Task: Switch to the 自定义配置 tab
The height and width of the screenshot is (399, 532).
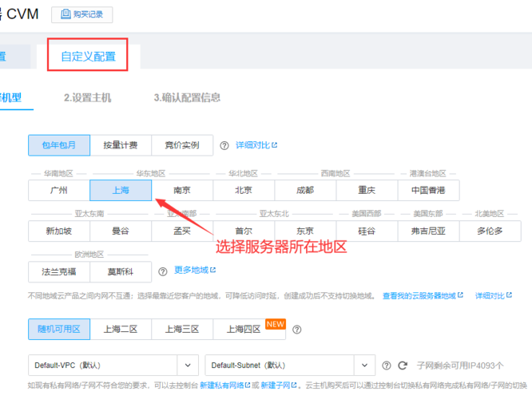Action: (x=88, y=57)
